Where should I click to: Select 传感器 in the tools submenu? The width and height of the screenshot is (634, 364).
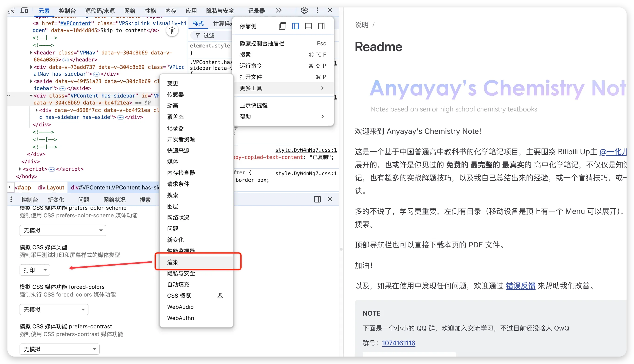(x=175, y=94)
